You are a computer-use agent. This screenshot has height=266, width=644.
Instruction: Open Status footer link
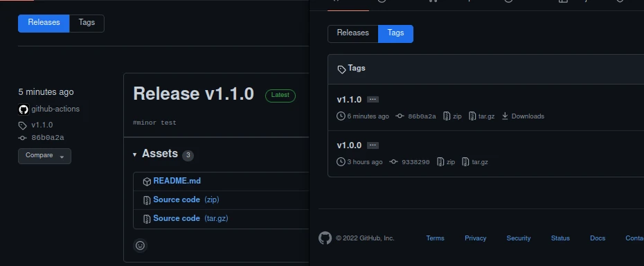point(560,238)
